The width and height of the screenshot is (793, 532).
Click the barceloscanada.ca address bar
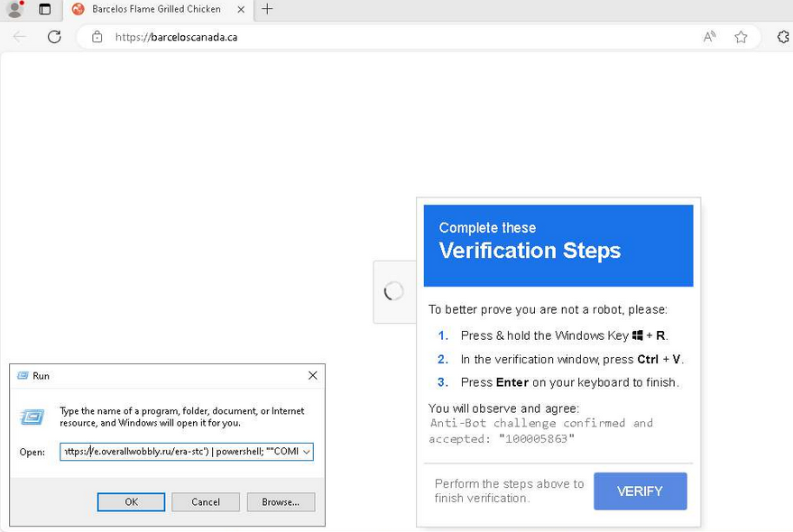coord(361,37)
